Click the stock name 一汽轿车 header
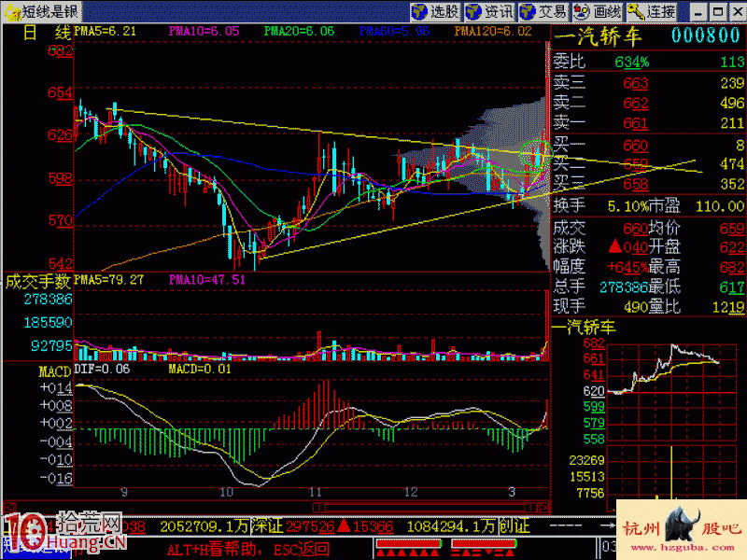747x560 pixels. 598,37
